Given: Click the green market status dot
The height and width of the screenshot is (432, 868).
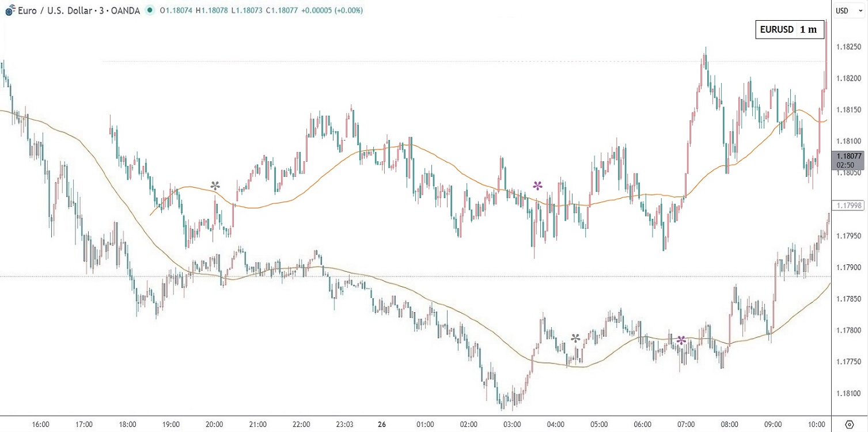Looking at the screenshot, I should click(150, 10).
